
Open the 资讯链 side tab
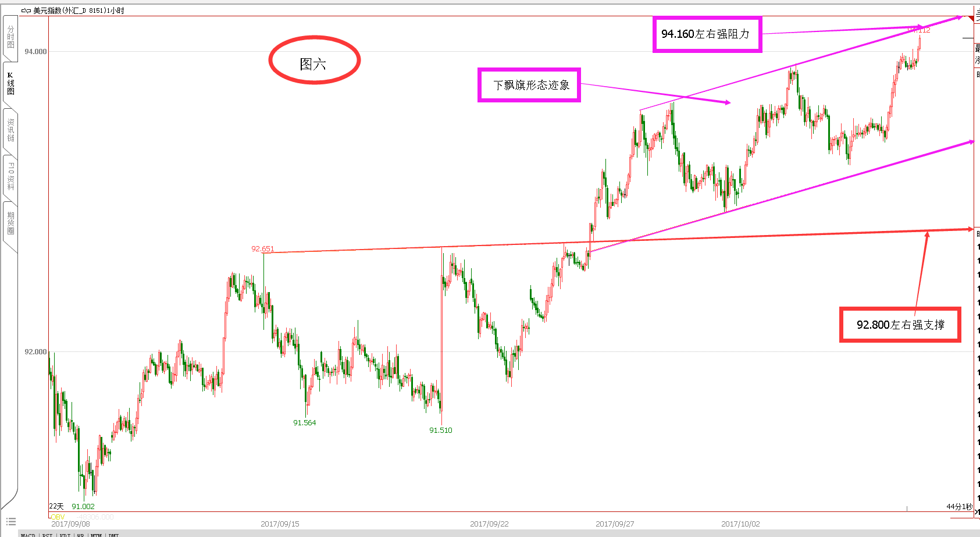click(x=10, y=130)
